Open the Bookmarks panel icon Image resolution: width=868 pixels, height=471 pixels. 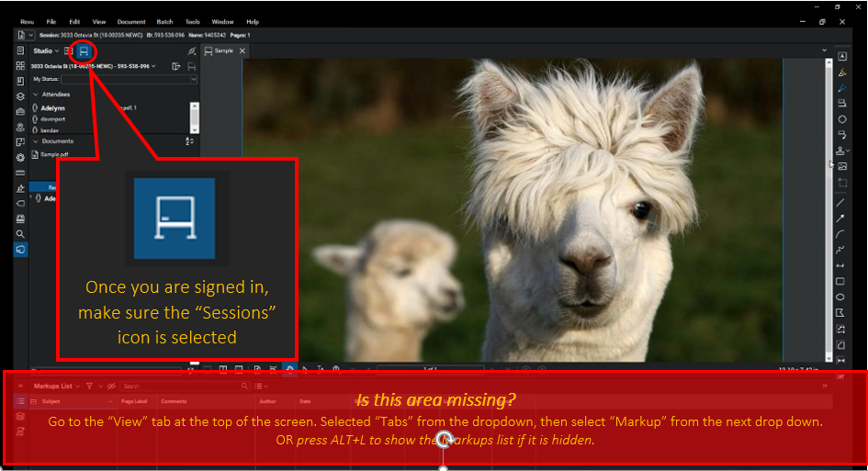tap(20, 82)
